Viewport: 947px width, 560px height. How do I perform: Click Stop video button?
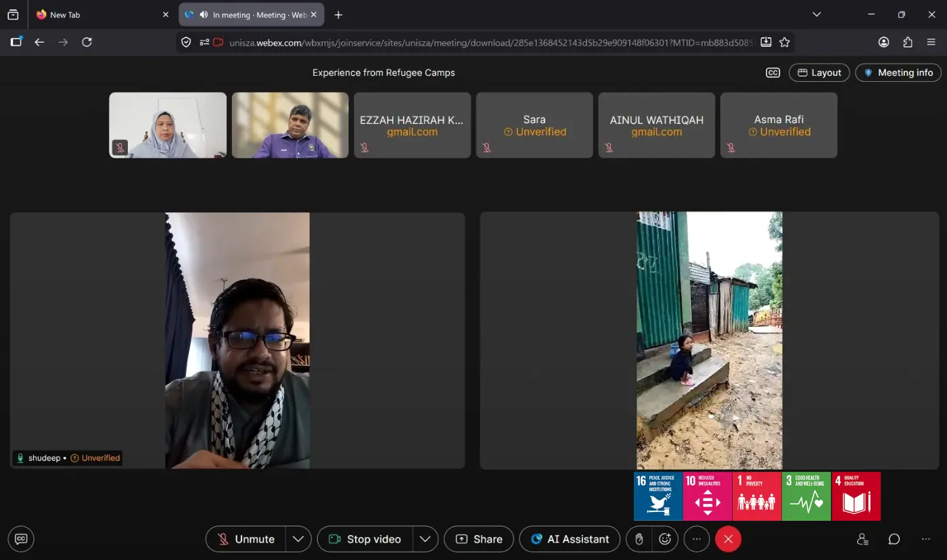pyautogui.click(x=365, y=539)
